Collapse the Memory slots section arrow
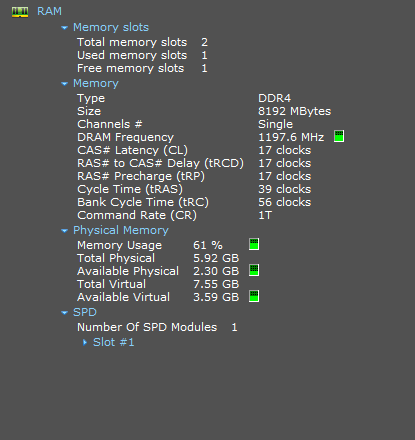 tap(65, 28)
